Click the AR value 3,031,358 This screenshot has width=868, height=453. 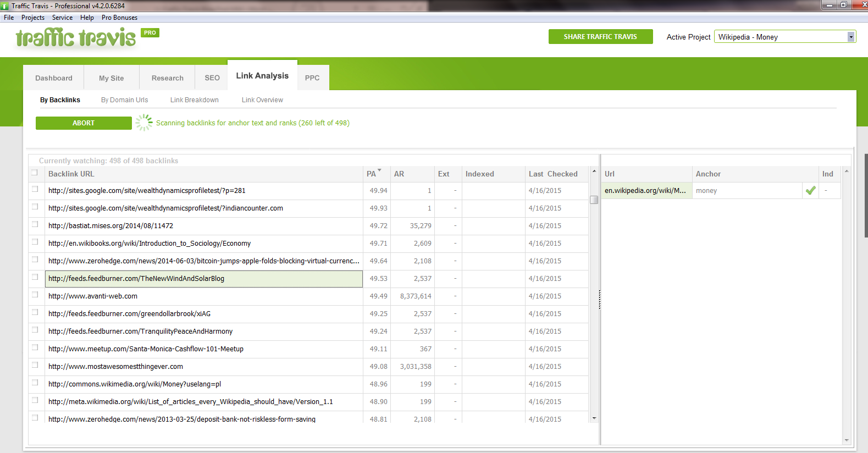416,367
